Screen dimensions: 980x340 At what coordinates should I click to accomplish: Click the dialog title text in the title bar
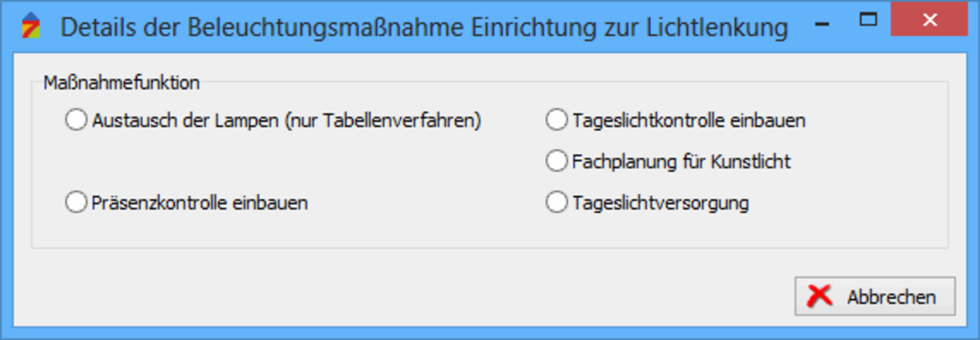click(x=425, y=28)
